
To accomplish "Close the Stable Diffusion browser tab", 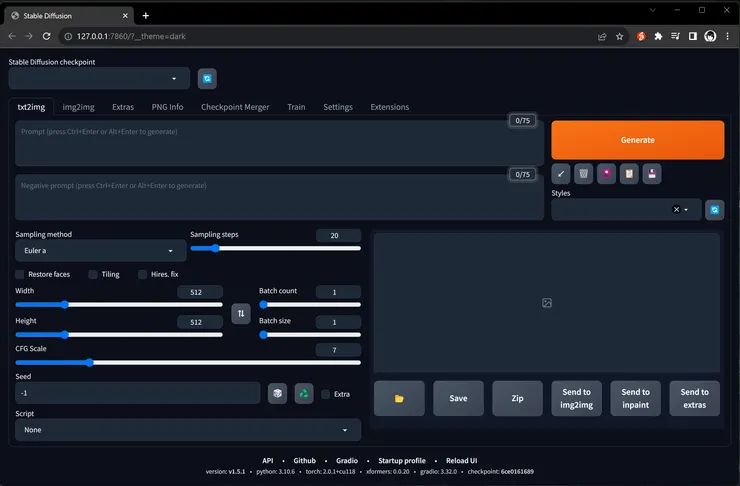I will 125,16.
